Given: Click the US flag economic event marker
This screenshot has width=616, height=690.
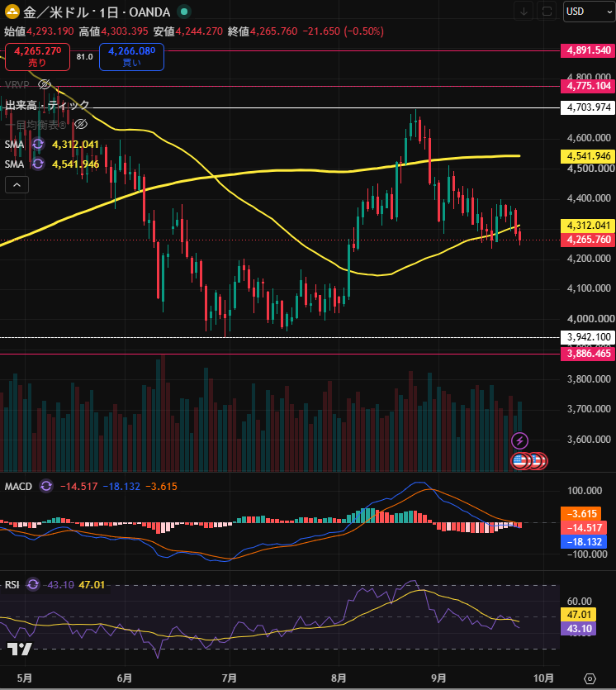Looking at the screenshot, I should click(x=519, y=461).
